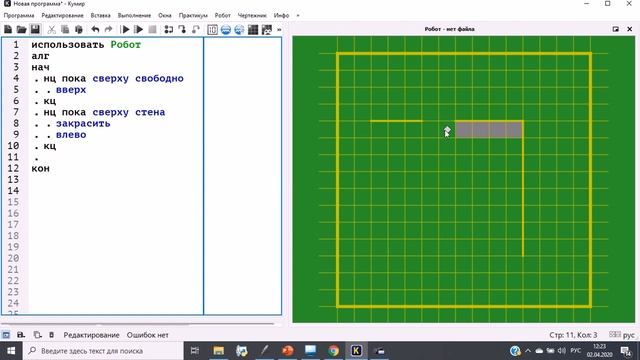Screen dimensions: 640x360
Task: Run the program normally
Action: pyautogui.click(x=125, y=29)
